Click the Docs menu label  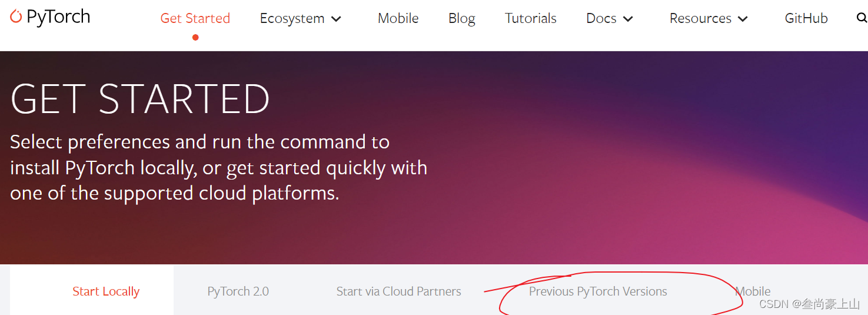[x=601, y=18]
